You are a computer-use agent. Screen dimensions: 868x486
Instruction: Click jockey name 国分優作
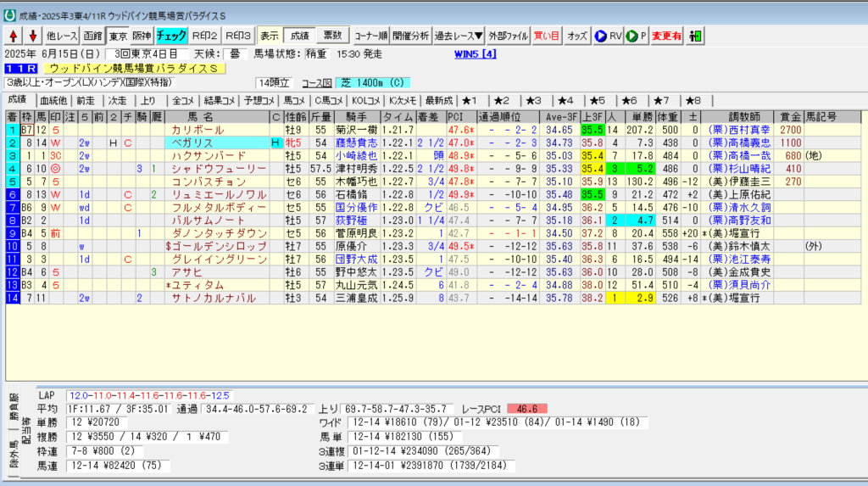click(357, 207)
